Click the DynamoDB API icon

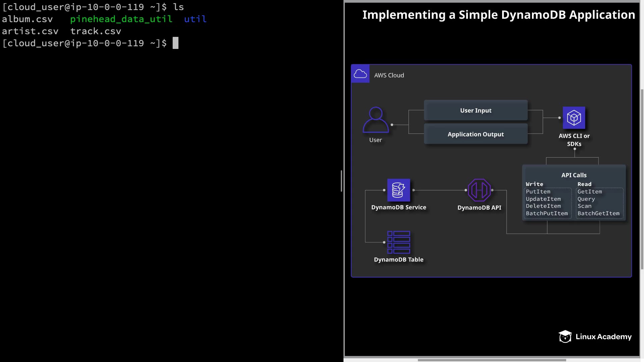coord(479,190)
